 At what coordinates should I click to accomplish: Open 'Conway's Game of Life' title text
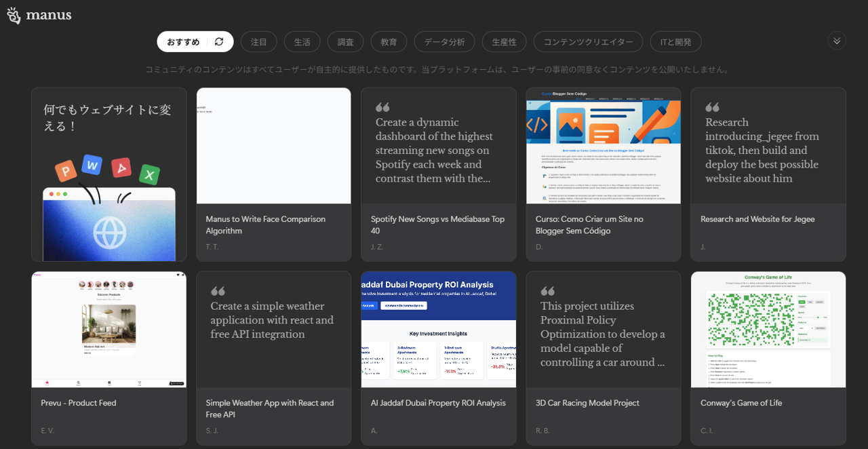tap(741, 403)
